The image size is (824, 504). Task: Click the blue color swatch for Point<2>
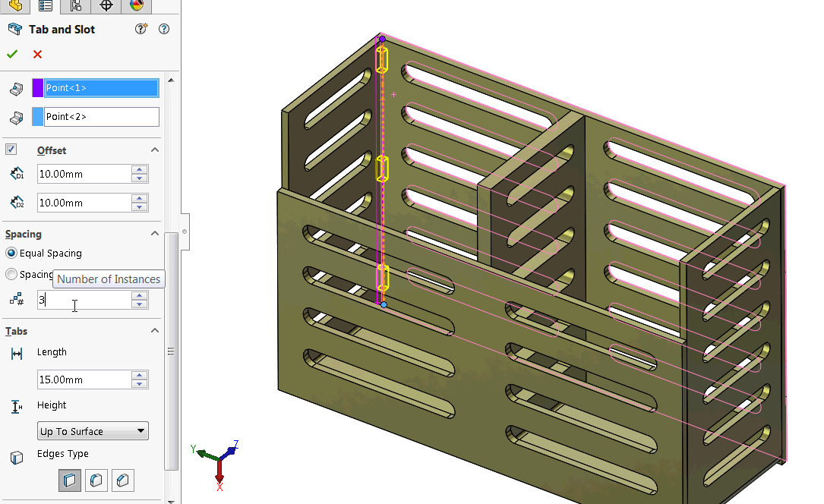(37, 117)
